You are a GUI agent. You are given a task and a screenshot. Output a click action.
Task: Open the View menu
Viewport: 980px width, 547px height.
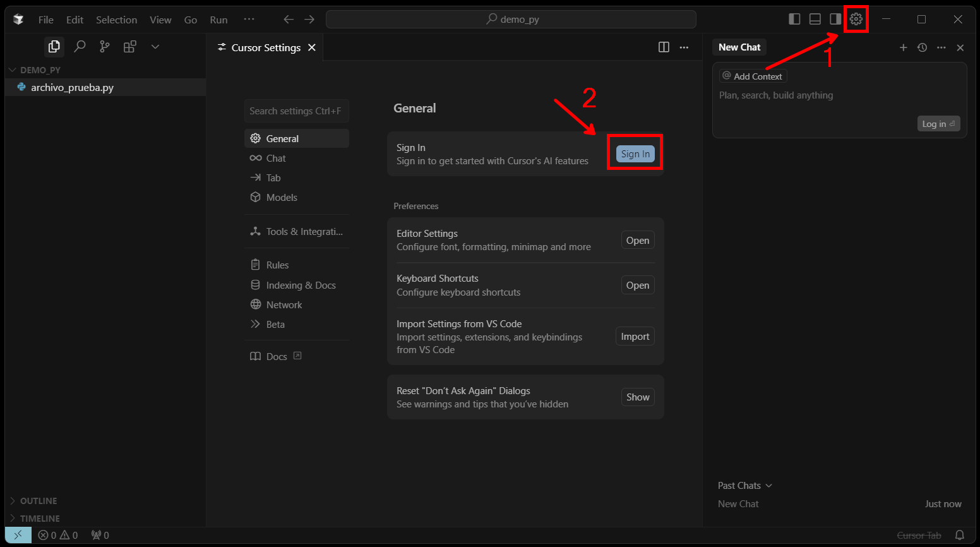pyautogui.click(x=160, y=20)
